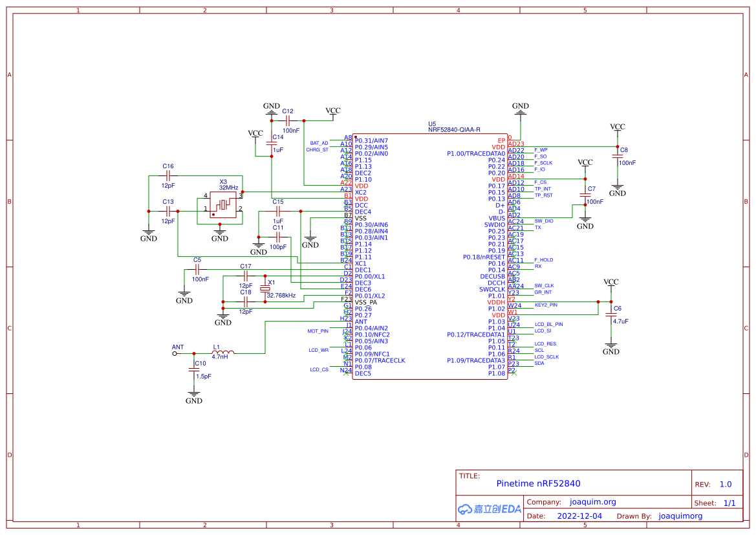Click the C6 4.7uF capacitor symbol
The width and height of the screenshot is (756, 535).
(611, 315)
